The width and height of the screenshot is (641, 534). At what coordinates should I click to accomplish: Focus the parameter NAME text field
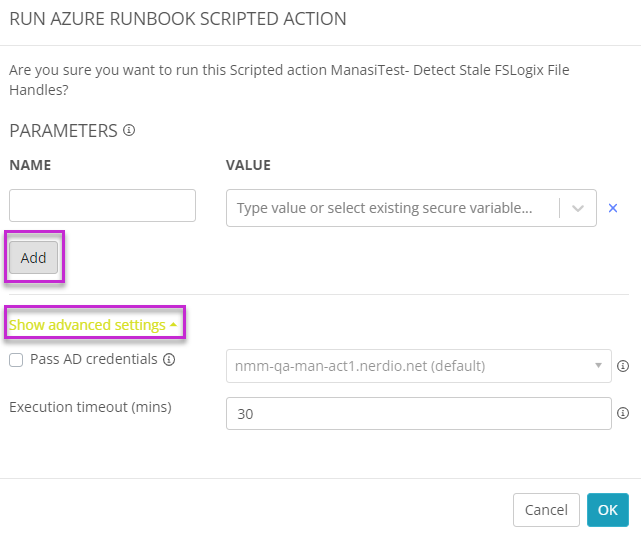click(102, 205)
